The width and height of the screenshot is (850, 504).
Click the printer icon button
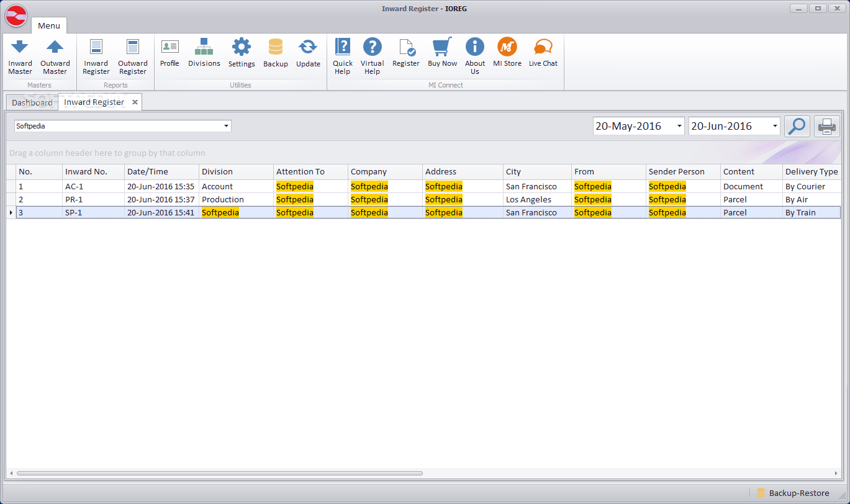[827, 126]
